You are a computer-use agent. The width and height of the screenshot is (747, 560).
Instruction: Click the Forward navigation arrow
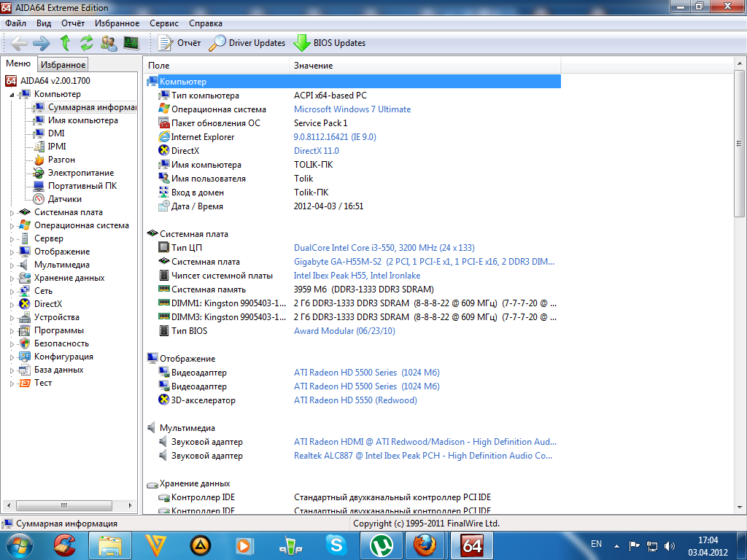pos(42,43)
